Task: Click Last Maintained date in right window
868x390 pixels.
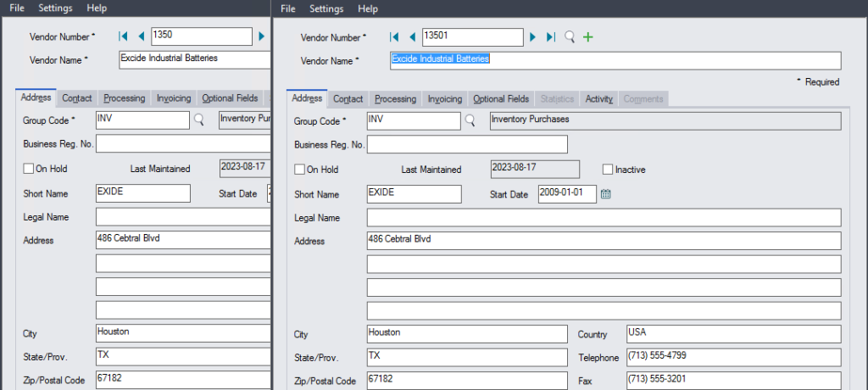Action: pyautogui.click(x=535, y=169)
